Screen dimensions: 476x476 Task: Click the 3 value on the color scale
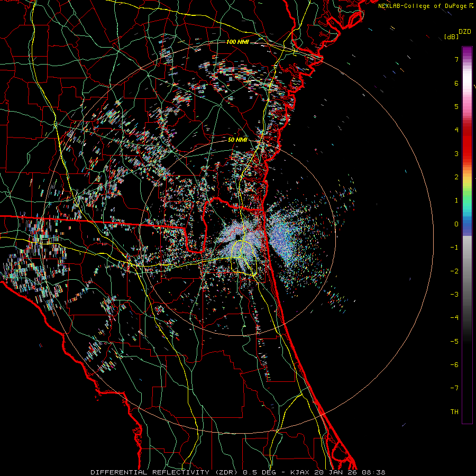coord(456,153)
